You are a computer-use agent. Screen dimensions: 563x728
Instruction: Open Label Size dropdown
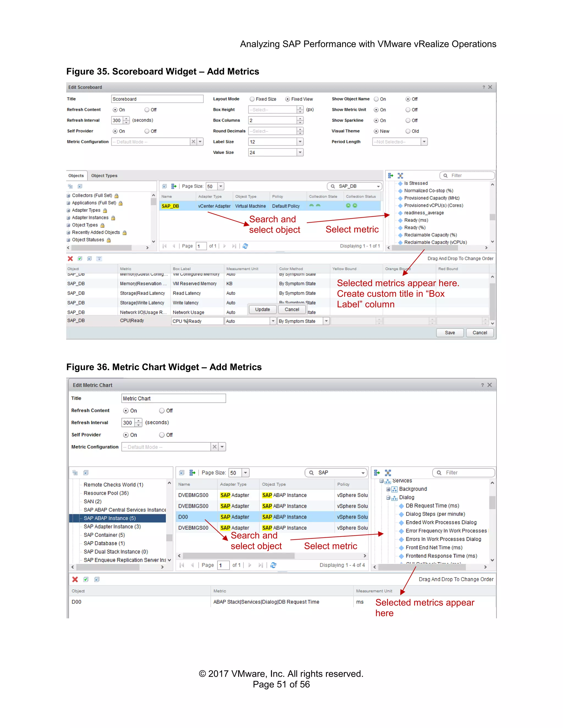(300, 142)
